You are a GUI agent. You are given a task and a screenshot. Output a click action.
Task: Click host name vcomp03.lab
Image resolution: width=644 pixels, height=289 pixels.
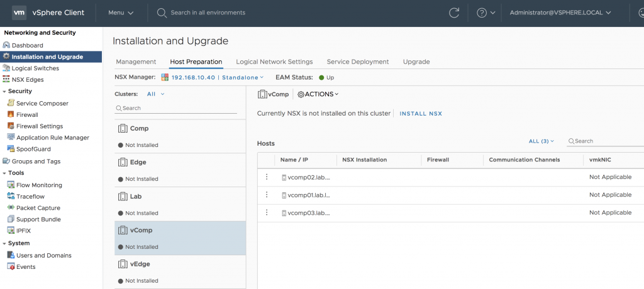309,212
